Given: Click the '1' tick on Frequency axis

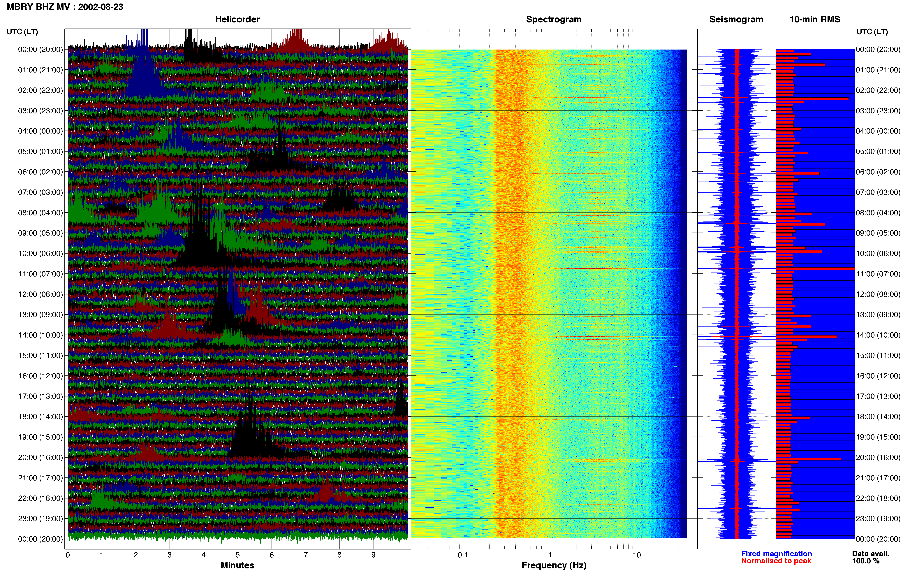Looking at the screenshot, I should tap(550, 555).
